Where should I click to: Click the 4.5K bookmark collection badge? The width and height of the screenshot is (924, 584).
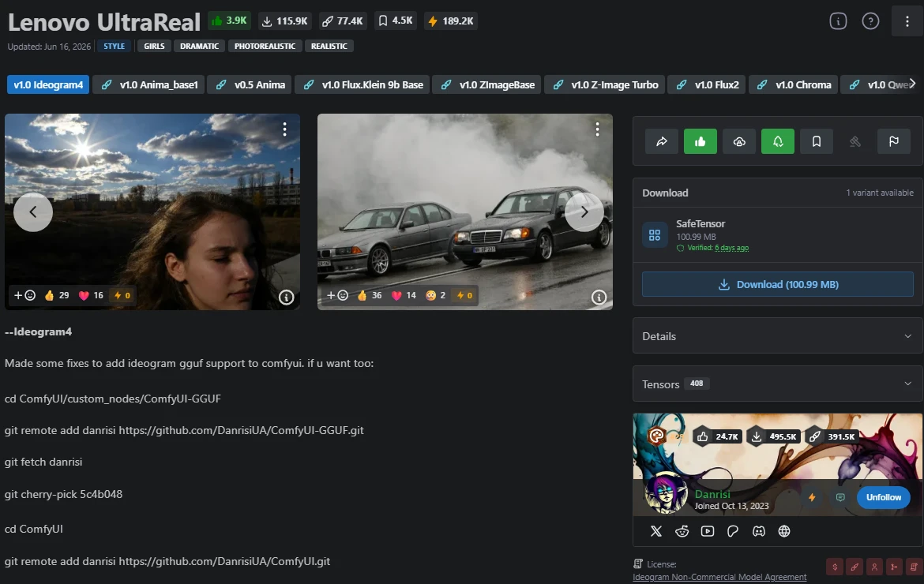pos(396,21)
